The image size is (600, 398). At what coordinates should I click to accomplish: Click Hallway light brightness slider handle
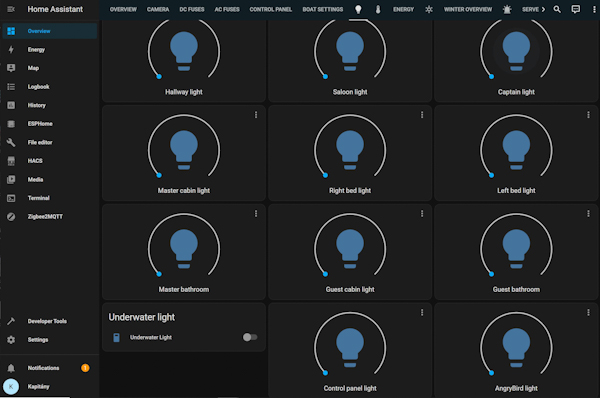click(x=159, y=77)
